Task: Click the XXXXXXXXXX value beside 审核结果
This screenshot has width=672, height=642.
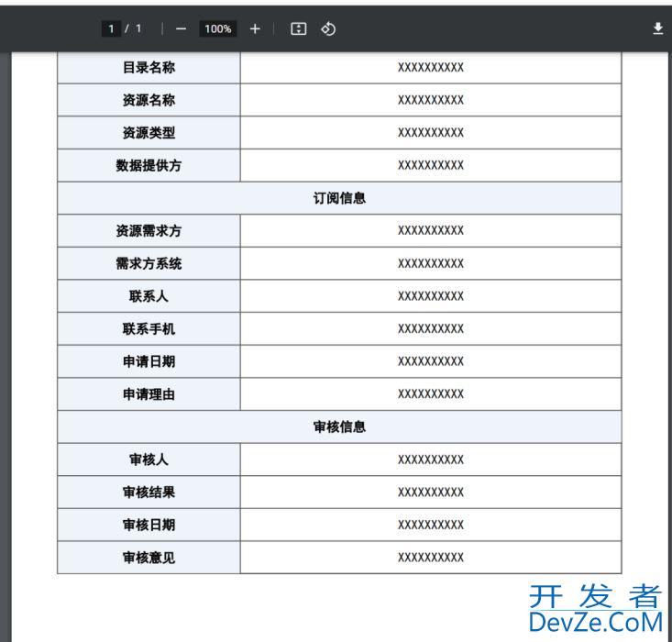Action: (x=431, y=492)
